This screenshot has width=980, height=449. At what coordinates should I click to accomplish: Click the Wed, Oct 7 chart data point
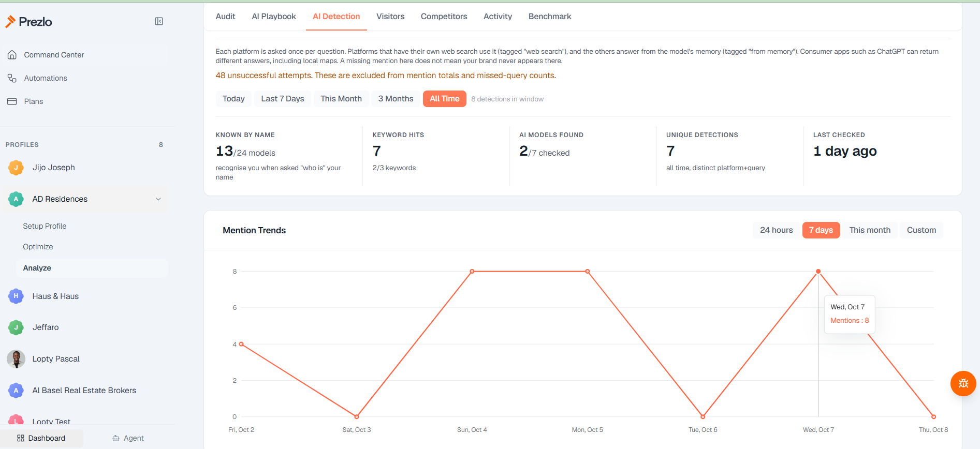pos(818,272)
